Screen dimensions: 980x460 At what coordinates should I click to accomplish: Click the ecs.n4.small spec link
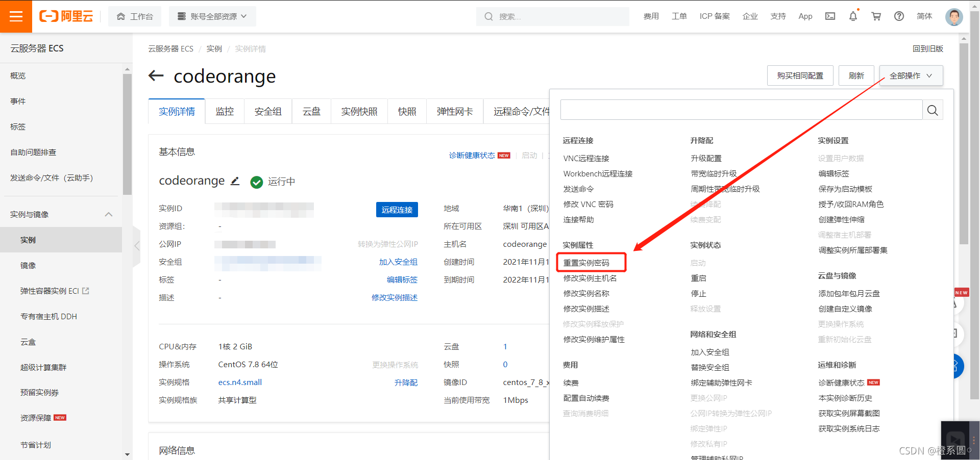pyautogui.click(x=240, y=382)
